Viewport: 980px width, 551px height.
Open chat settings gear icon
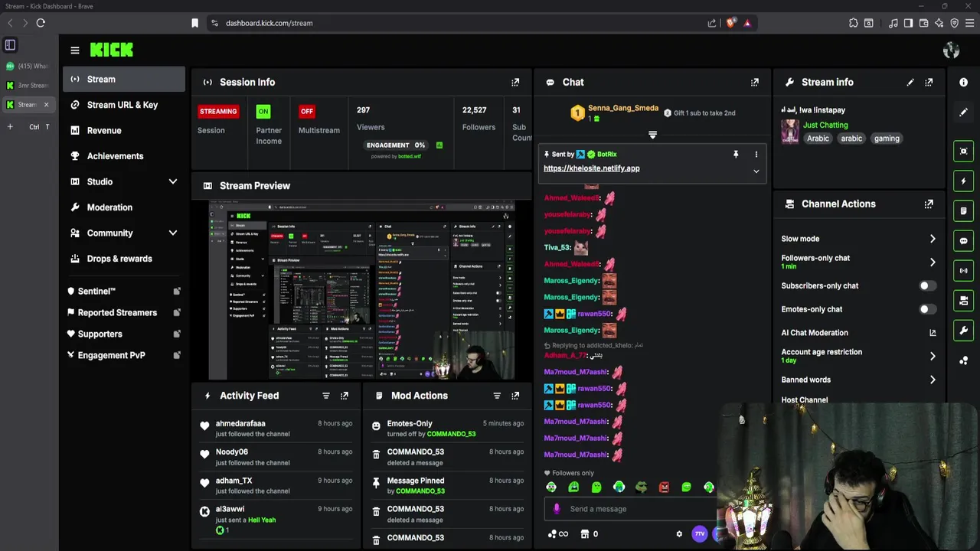[x=679, y=534]
